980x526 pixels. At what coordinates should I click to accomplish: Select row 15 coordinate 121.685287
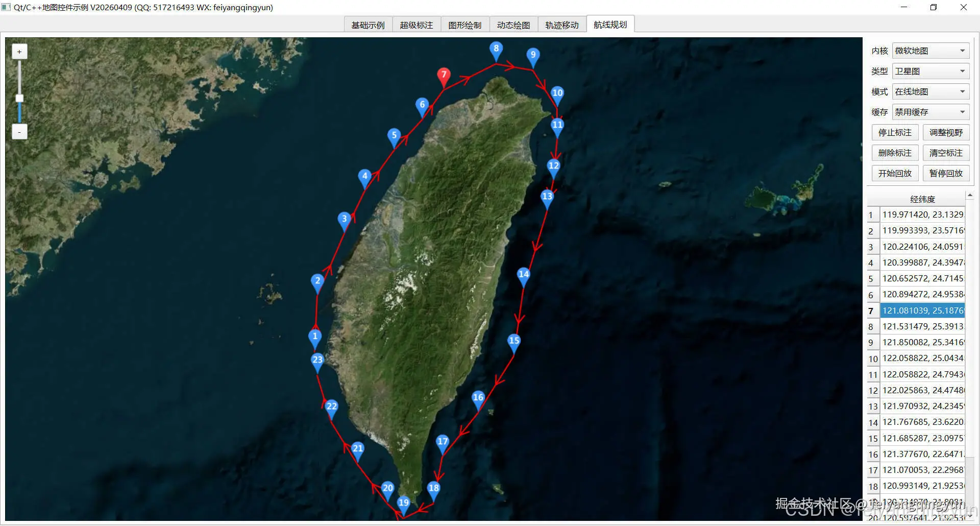[x=923, y=438]
